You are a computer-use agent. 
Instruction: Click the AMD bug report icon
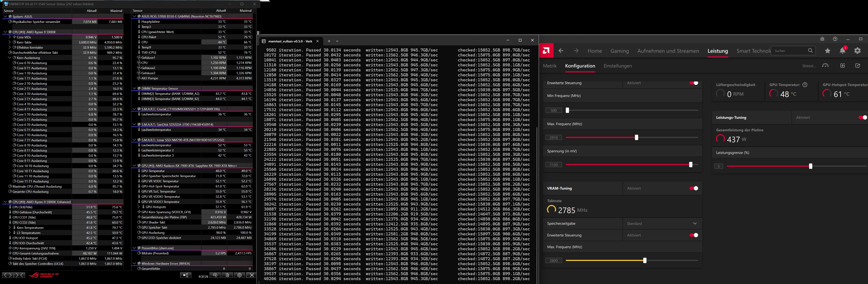[x=822, y=39]
